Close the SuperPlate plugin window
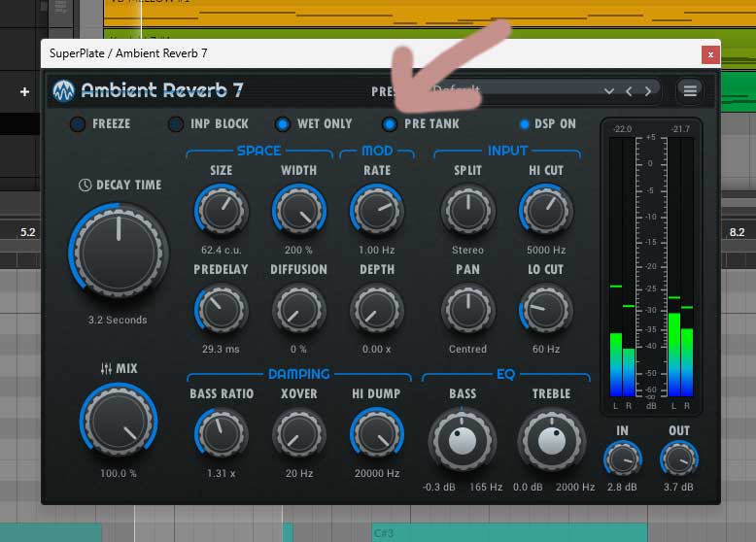Screen dimensions: 756x542 click(710, 54)
